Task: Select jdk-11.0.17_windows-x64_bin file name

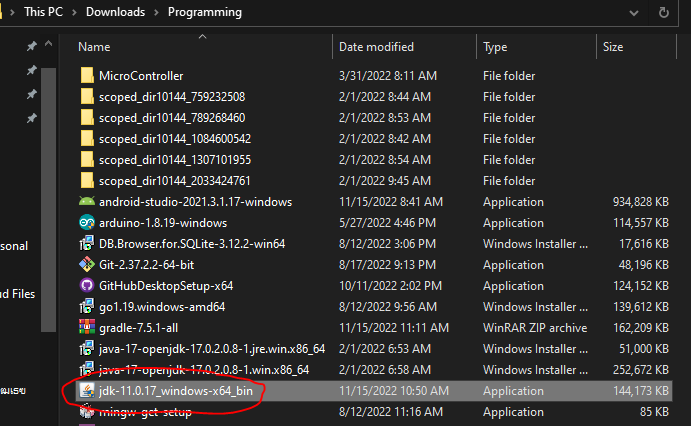Action: [x=176, y=391]
